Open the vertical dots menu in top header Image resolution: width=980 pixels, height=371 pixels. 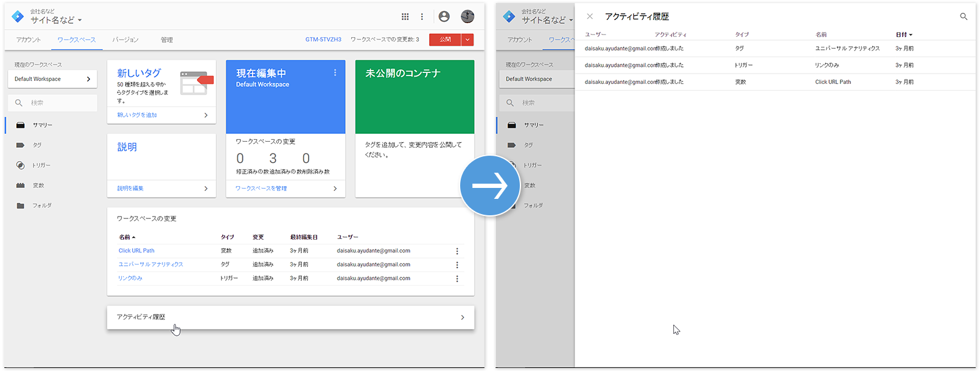[422, 16]
